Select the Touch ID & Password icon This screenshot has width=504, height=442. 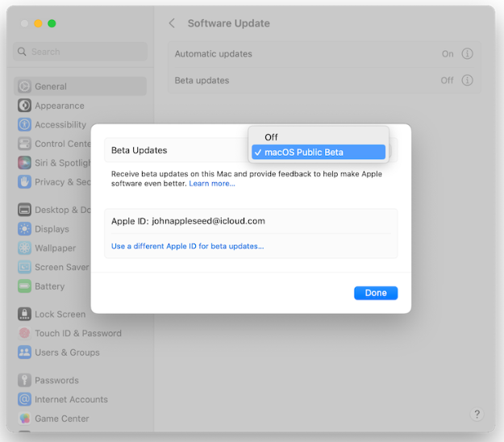(x=25, y=333)
